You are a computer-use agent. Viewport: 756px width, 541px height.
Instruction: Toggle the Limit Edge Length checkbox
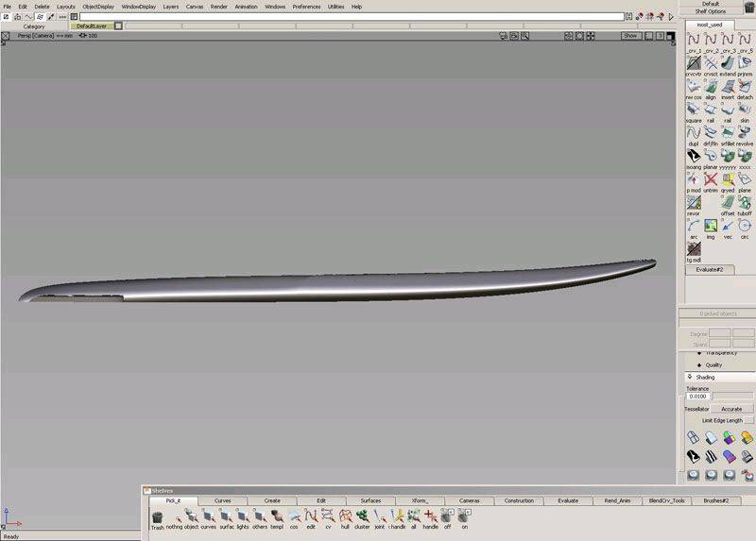click(749, 420)
